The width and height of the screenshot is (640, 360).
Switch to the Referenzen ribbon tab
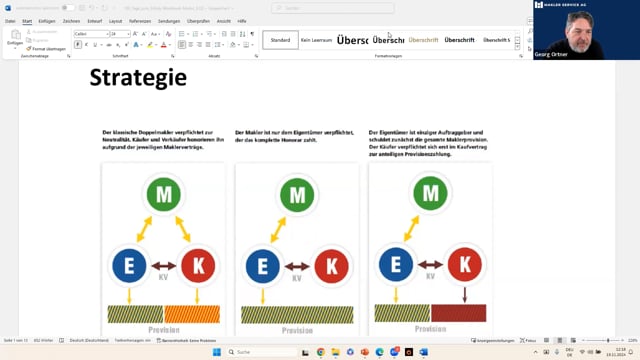pyautogui.click(x=140, y=21)
